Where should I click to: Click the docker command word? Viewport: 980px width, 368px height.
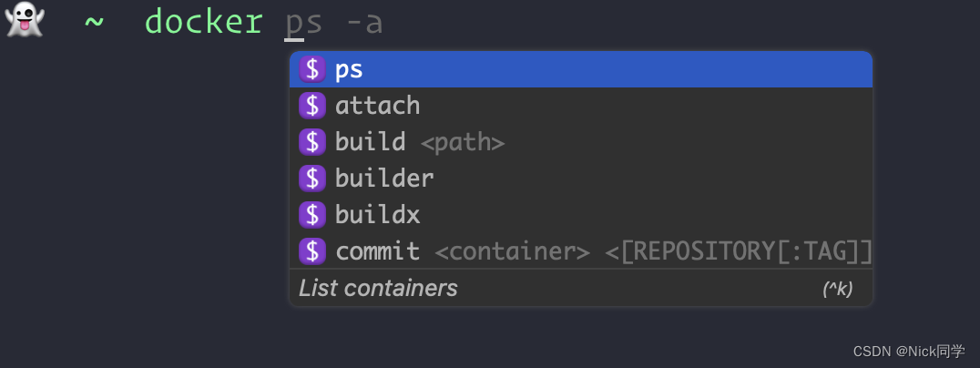point(204,22)
